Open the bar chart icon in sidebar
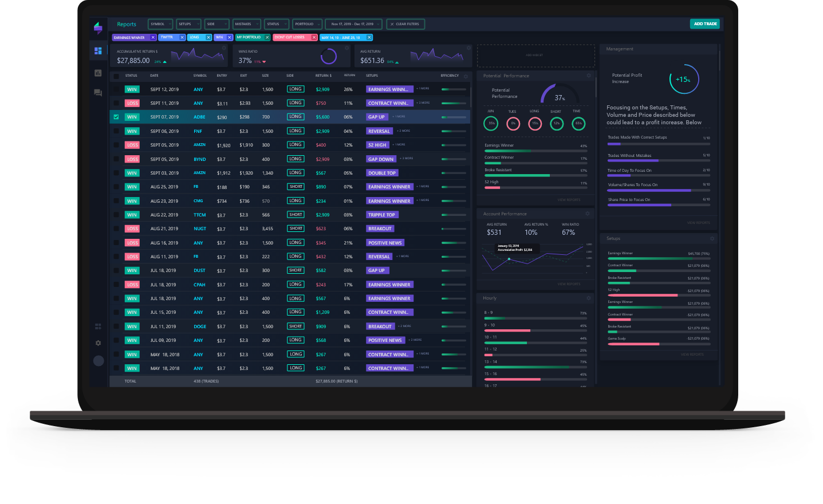 pos(98,73)
